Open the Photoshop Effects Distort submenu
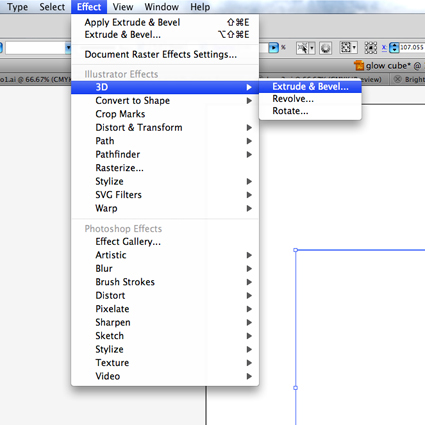This screenshot has height=425, width=425. click(x=165, y=296)
